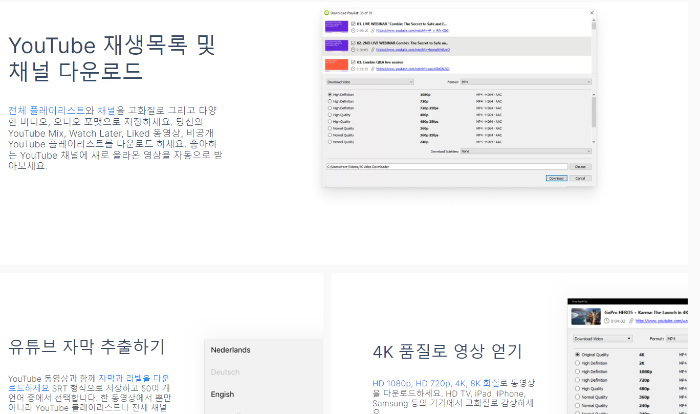Open the 자막 download link under subtitle heading
This screenshot has height=414, width=700.
(88, 383)
